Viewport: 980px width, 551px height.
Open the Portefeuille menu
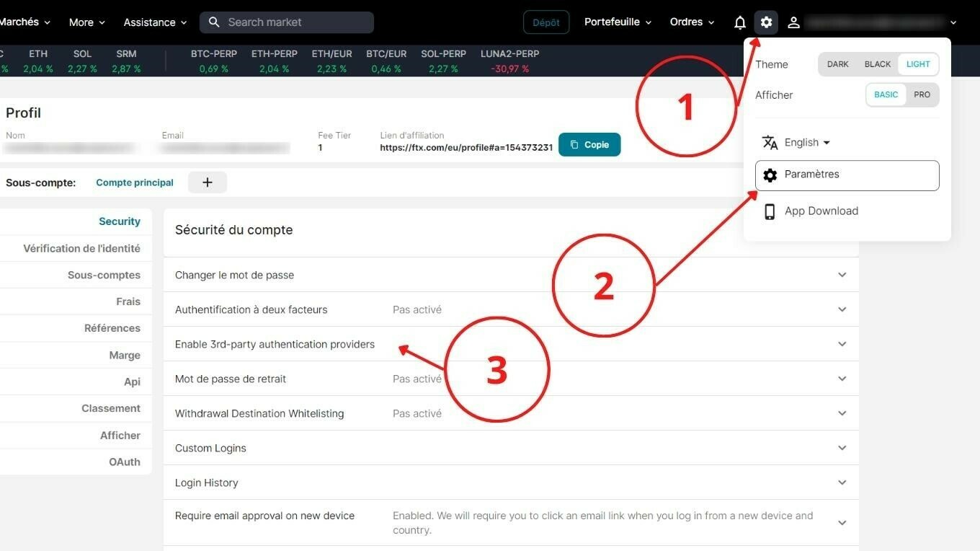[618, 22]
